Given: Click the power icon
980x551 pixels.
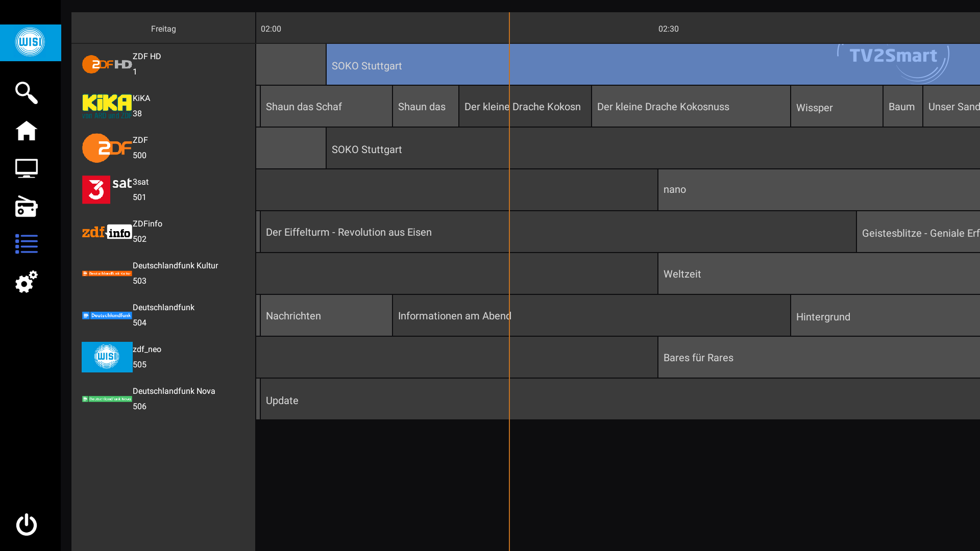Looking at the screenshot, I should click(x=27, y=524).
